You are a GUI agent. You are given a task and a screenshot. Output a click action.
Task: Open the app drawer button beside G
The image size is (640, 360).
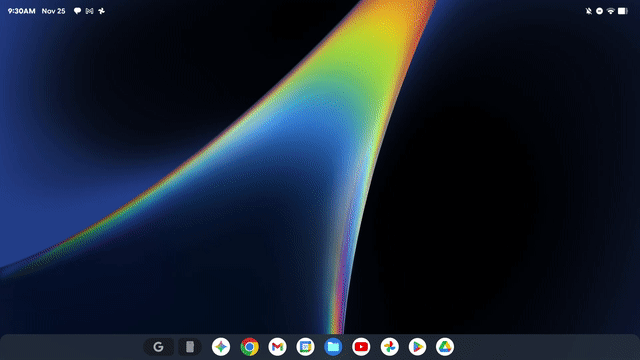pyautogui.click(x=190, y=347)
